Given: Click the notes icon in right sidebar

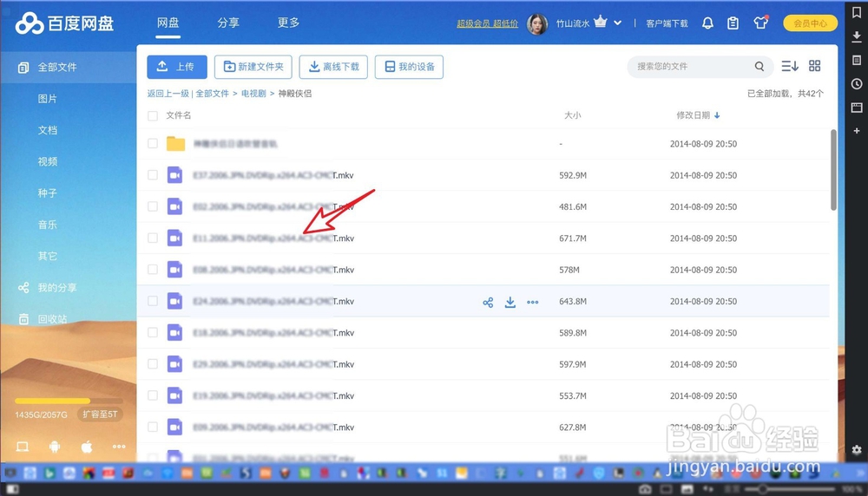Looking at the screenshot, I should click(x=857, y=60).
